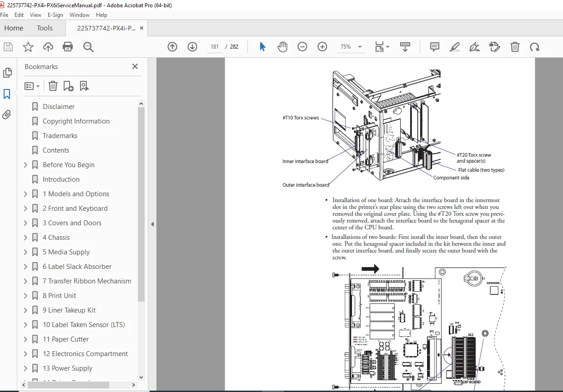Expand the 3 Covers and Doors bookmark
This screenshot has width=563, height=392.
click(x=25, y=223)
